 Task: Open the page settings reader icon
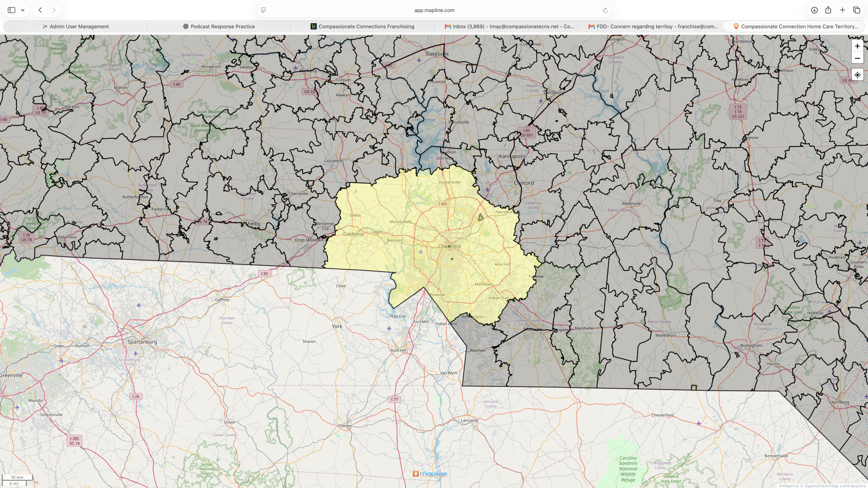(263, 10)
